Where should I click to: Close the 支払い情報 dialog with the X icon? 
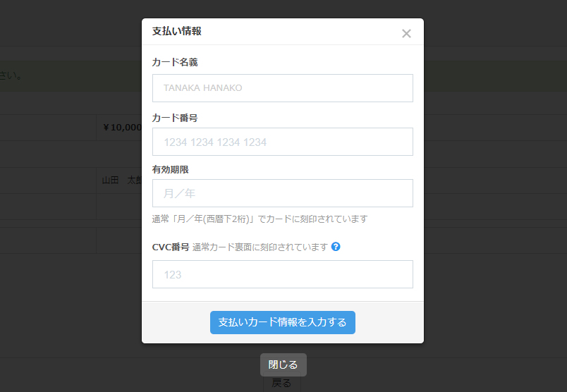coord(406,33)
